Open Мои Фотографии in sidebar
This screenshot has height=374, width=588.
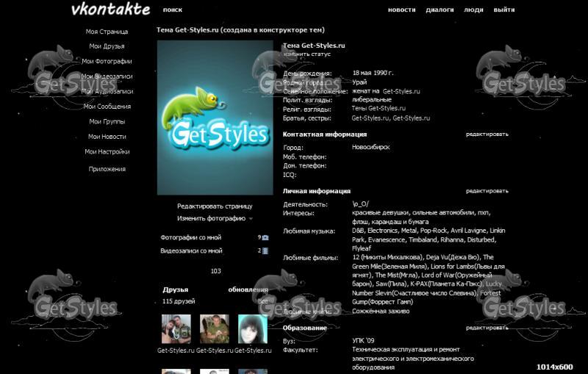[107, 61]
